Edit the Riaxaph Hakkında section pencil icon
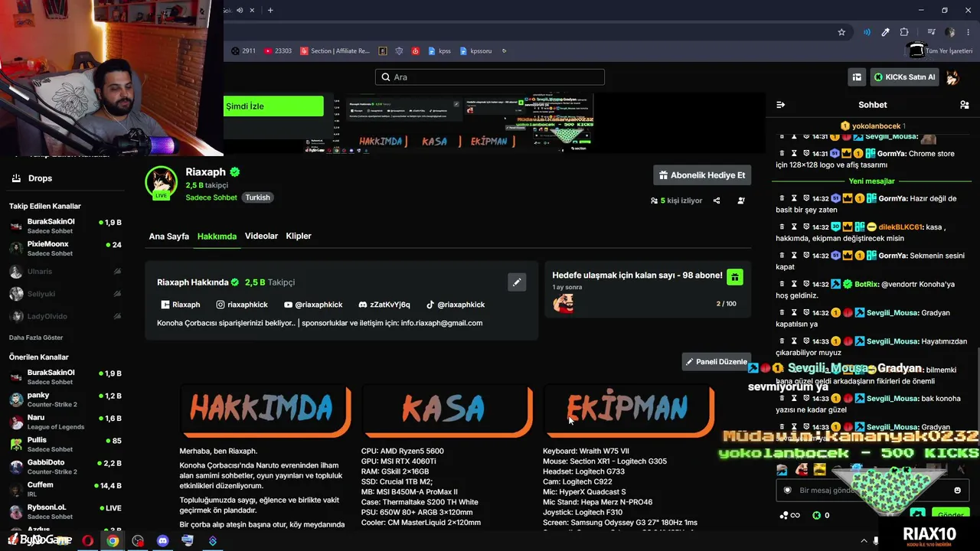 (x=517, y=282)
